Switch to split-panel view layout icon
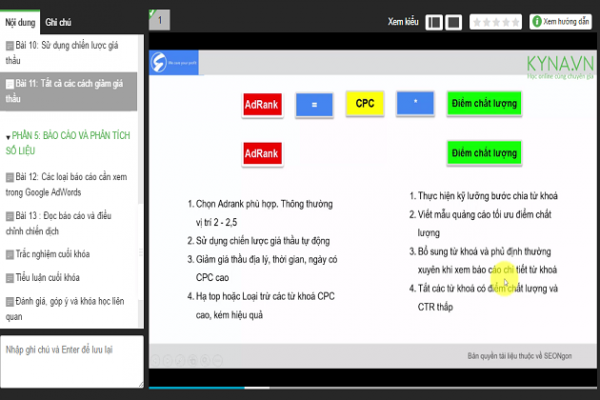Viewport: 600px width, 400px height. point(435,21)
